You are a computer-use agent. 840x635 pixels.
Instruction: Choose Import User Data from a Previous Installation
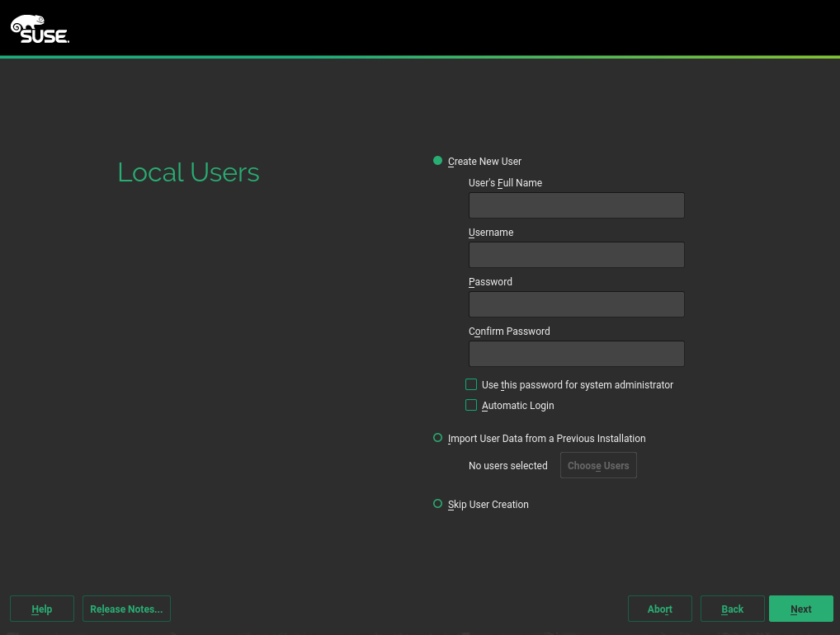tap(438, 438)
